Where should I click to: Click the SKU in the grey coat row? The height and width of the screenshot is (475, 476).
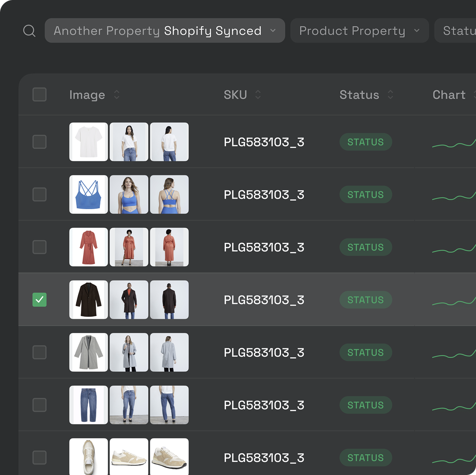[x=264, y=352]
